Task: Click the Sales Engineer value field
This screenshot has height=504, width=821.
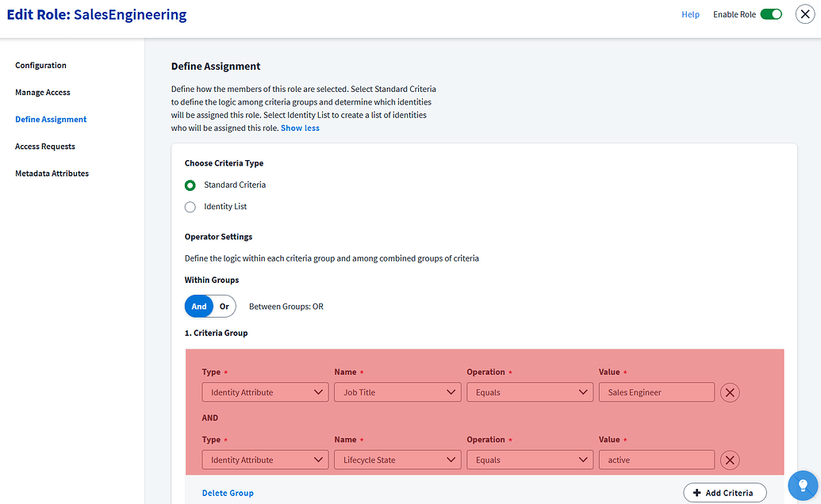Action: click(x=656, y=391)
